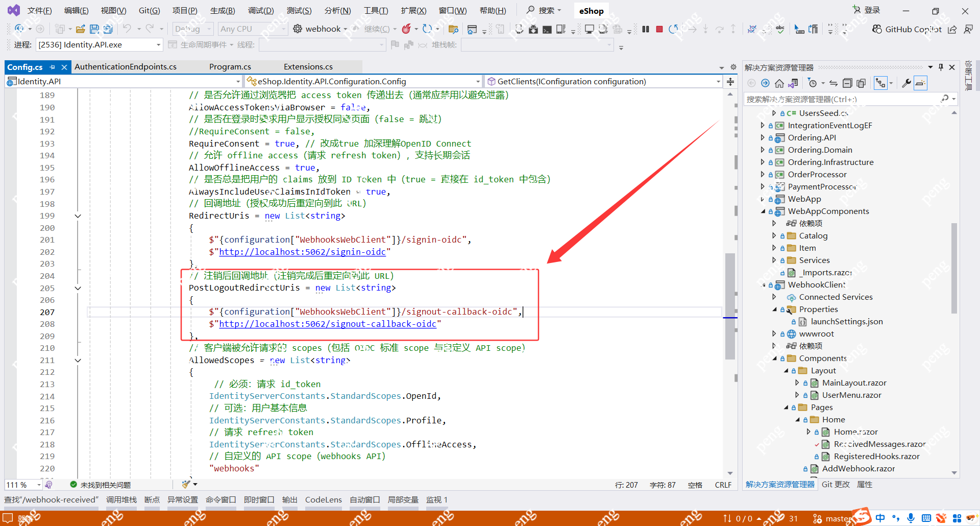Toggle auto-hide pin of Solution Explorer panel
The width and height of the screenshot is (980, 526).
point(941,67)
